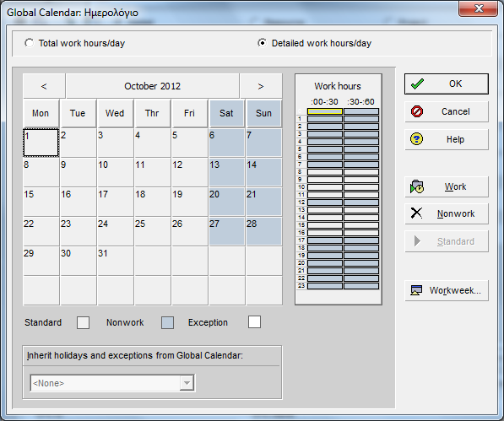Click the Work clock icon
504x421 pixels.
417,186
